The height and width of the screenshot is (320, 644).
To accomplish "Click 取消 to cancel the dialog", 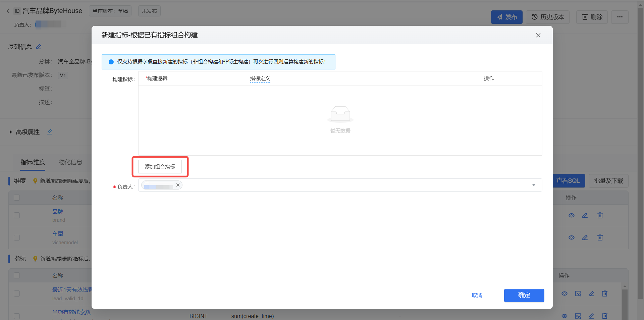I will [477, 296].
